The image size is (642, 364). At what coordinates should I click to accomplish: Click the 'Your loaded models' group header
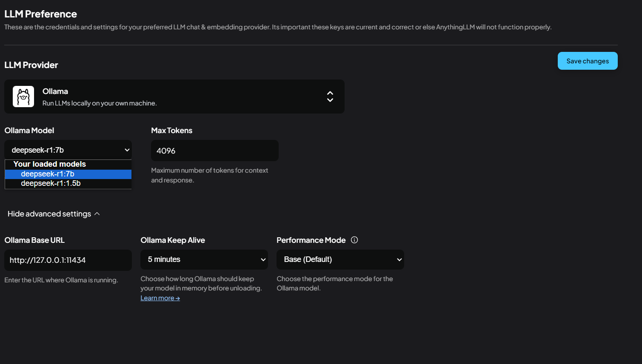coord(50,164)
